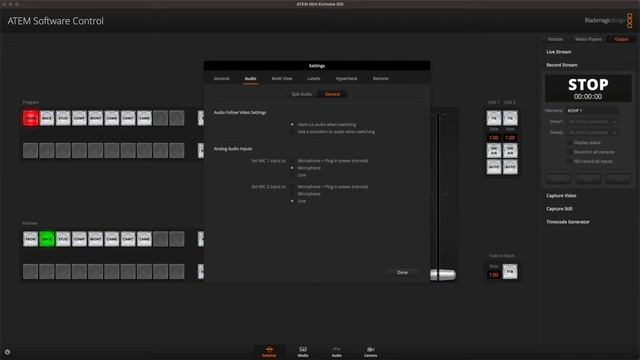Screen dimensions: 640x360
Task: Click the red on-air source button in the Program row
Action: [31, 118]
